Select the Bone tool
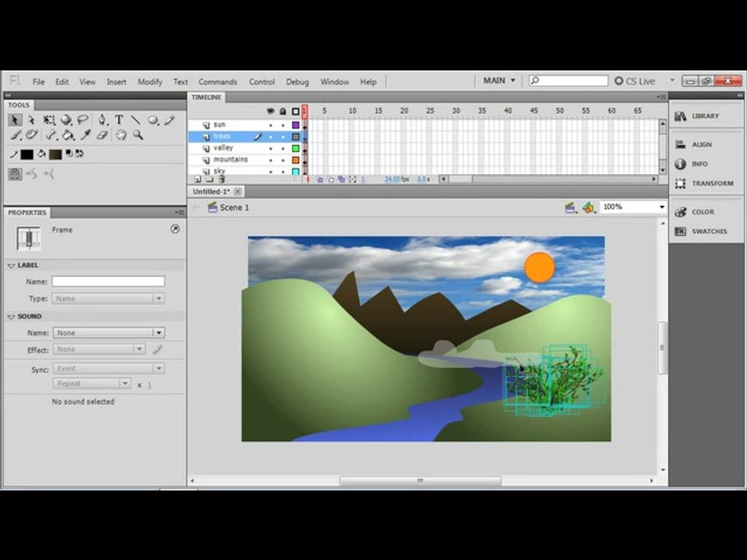Screen dimensions: 747x560 pyautogui.click(x=51, y=135)
